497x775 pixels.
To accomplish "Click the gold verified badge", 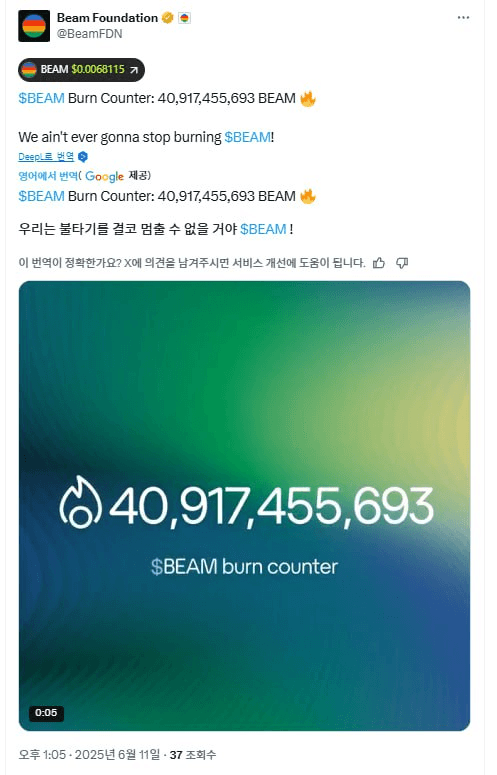I will 167,18.
